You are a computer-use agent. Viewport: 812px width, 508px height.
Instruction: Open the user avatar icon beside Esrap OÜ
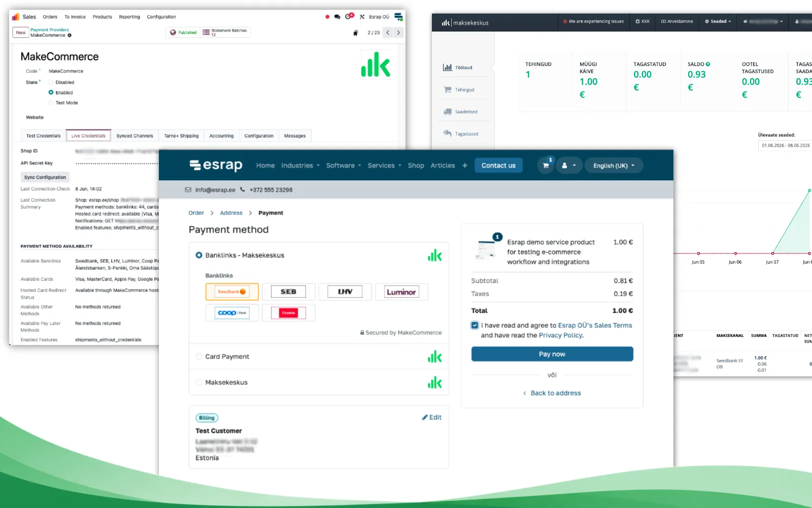(x=398, y=17)
